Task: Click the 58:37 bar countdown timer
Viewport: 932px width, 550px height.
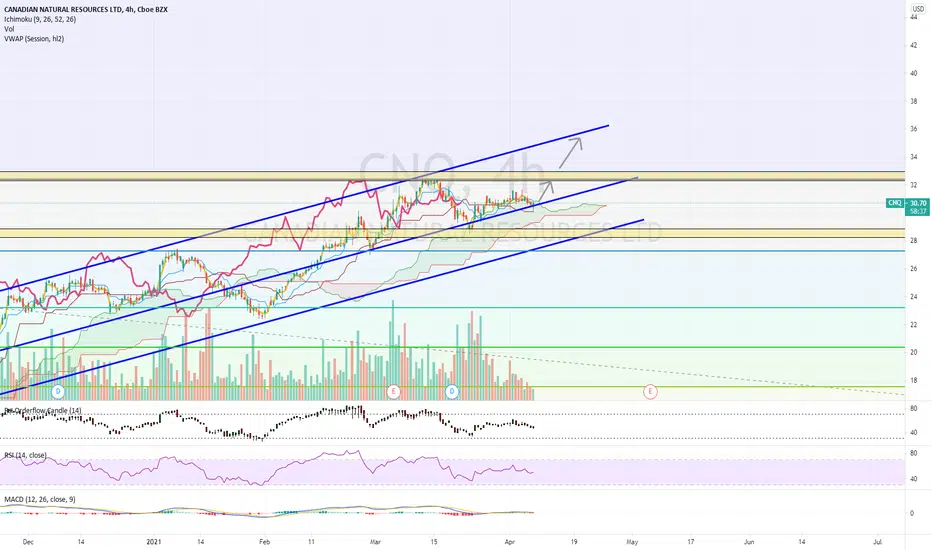Action: (918, 211)
